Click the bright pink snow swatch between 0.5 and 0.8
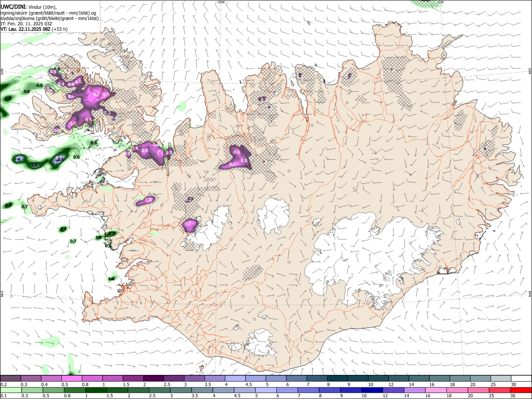532x399 pixels. [71, 379]
